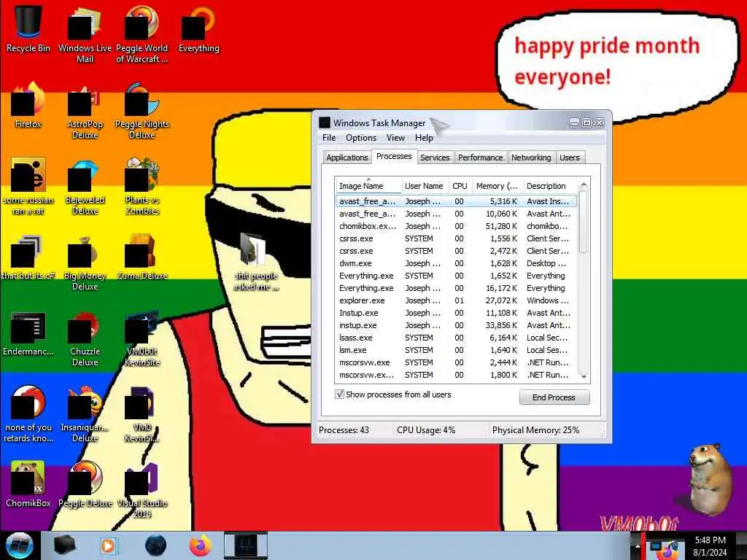Sort by Memory column header
This screenshot has height=560, width=747.
click(498, 186)
